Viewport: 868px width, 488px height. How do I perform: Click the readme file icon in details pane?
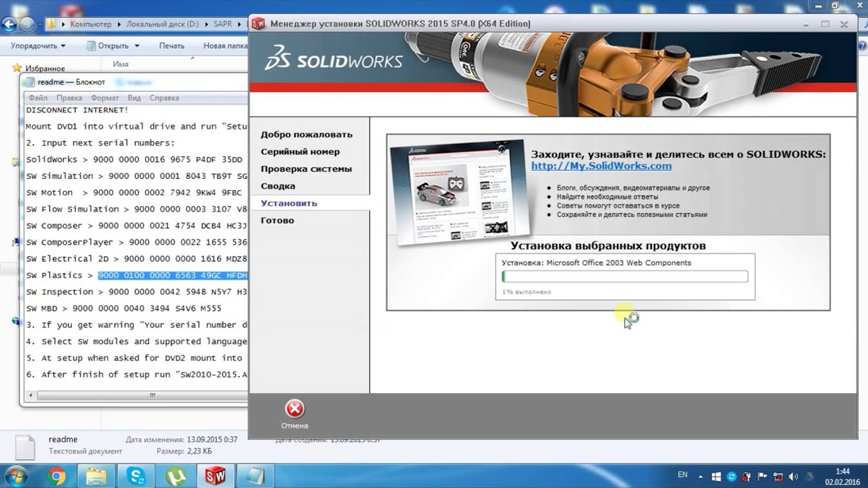[24, 447]
